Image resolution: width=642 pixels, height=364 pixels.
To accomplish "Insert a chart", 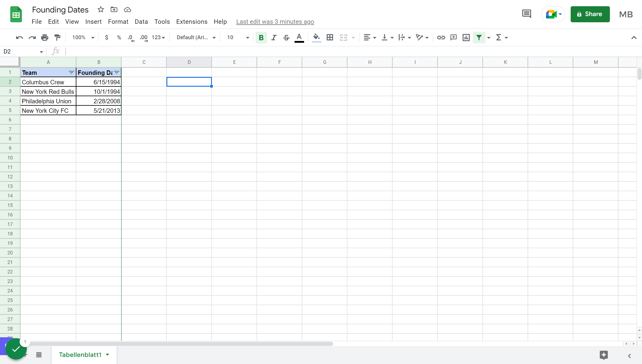I will click(x=466, y=37).
